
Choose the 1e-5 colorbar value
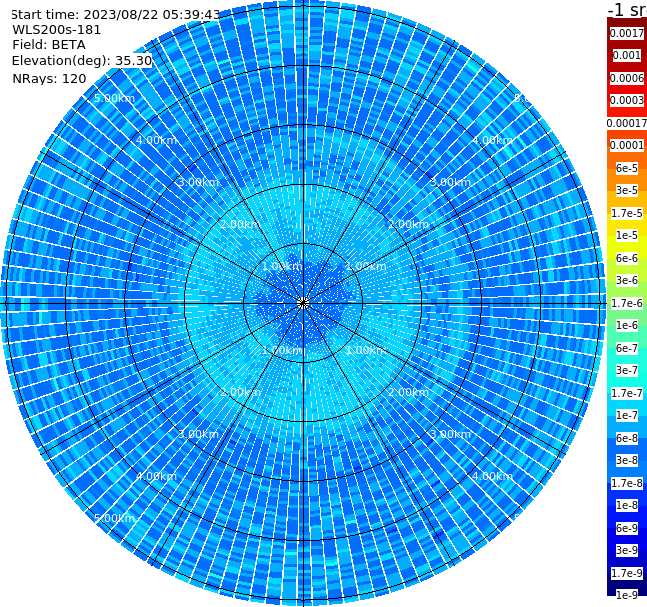click(x=627, y=235)
